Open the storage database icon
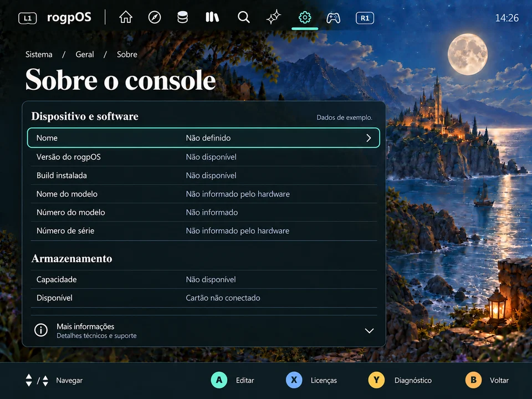Image resolution: width=532 pixels, height=399 pixels. pyautogui.click(x=182, y=17)
